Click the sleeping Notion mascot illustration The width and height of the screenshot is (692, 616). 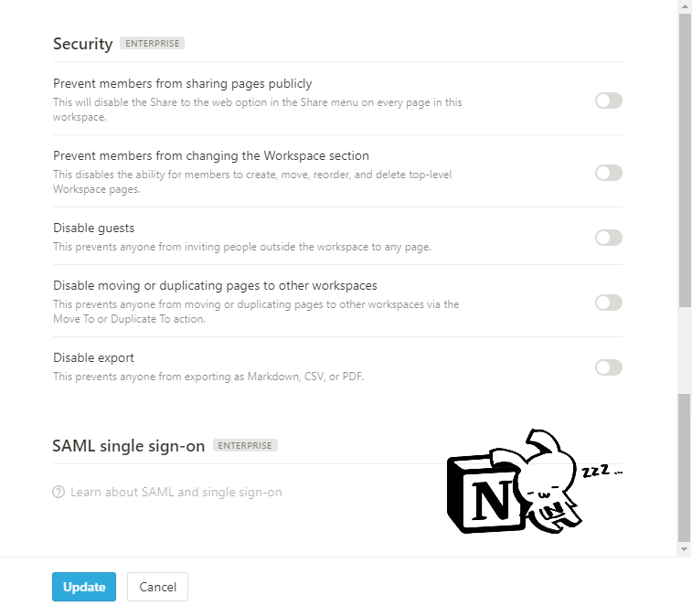click(535, 481)
